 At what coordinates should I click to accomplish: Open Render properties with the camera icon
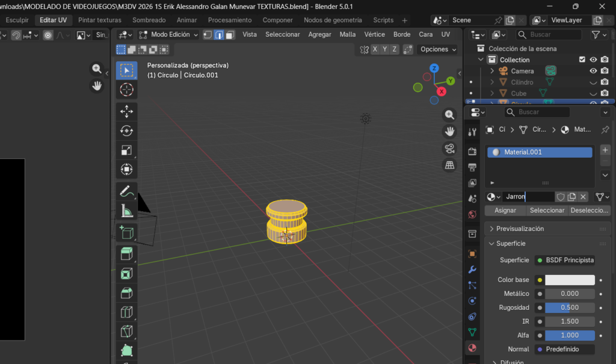click(x=472, y=151)
